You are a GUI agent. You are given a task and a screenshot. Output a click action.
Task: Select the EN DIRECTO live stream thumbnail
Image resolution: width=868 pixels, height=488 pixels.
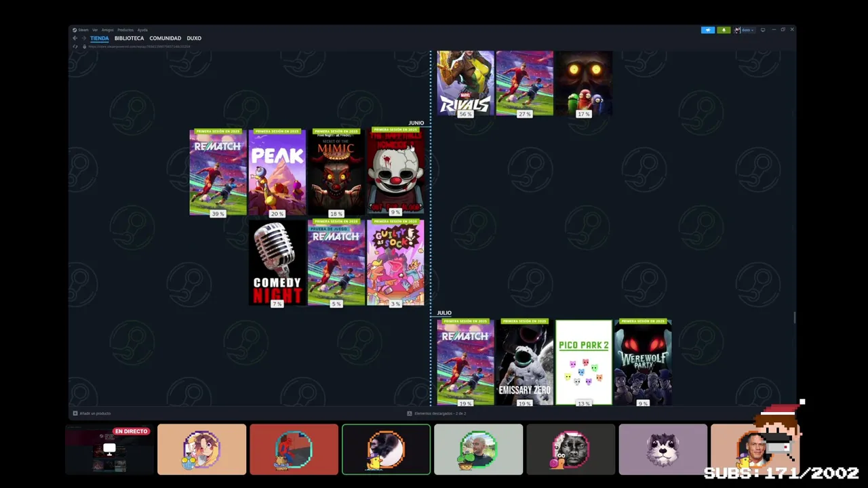coord(109,449)
